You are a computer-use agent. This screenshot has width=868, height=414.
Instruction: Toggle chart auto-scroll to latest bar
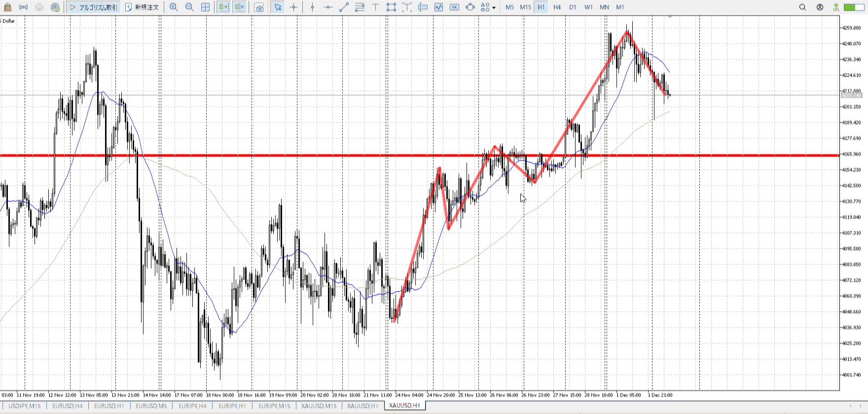pyautogui.click(x=223, y=7)
